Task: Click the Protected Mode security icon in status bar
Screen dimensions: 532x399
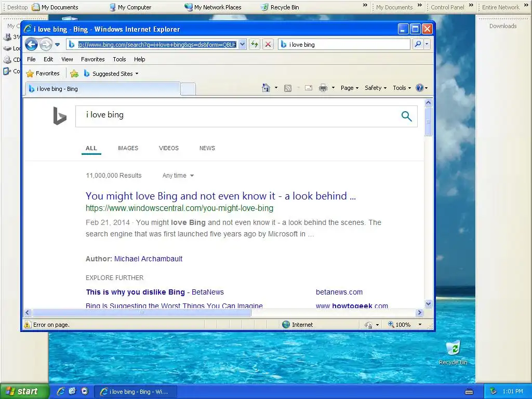Action: pos(369,325)
